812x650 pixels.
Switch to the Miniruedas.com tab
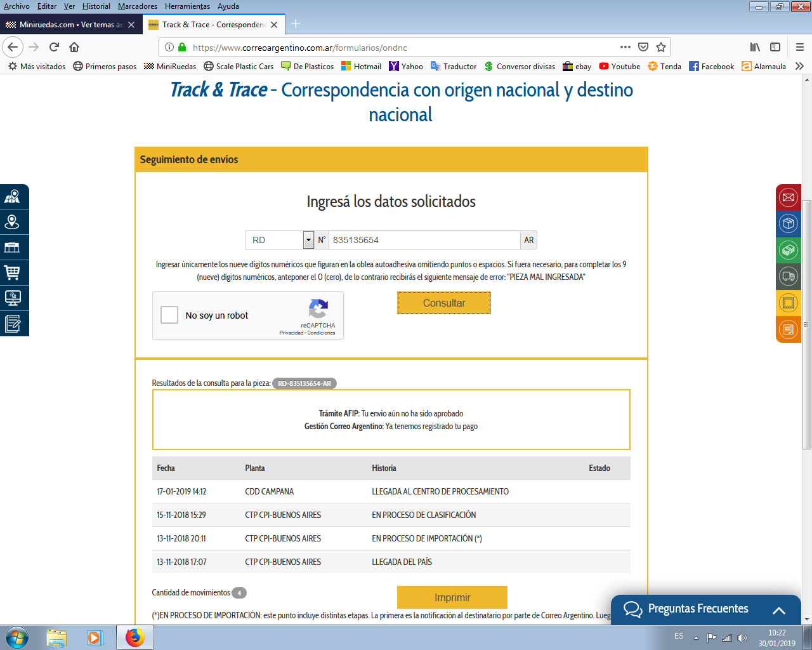[67, 25]
